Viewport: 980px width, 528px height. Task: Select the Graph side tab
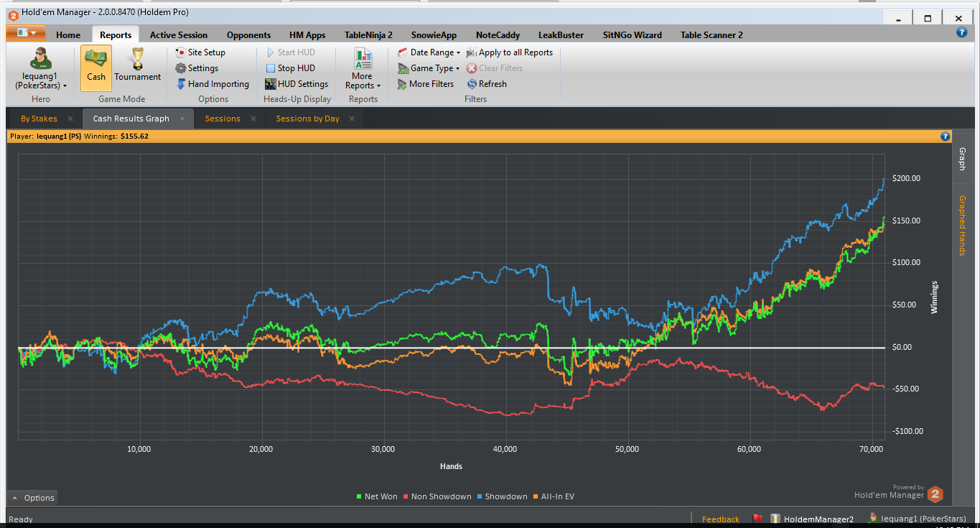tap(962, 159)
